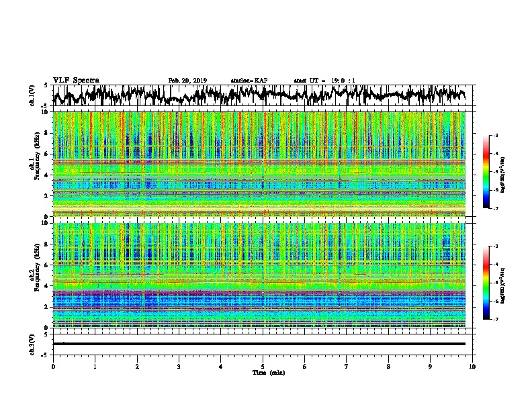Viewport: 532px width, 411px height.
Task: Select the "Feb. 20, 2019" date text
Action: pos(187,81)
